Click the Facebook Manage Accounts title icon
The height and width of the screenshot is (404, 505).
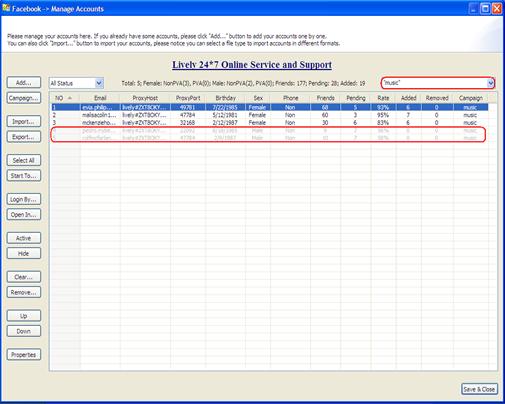point(6,8)
